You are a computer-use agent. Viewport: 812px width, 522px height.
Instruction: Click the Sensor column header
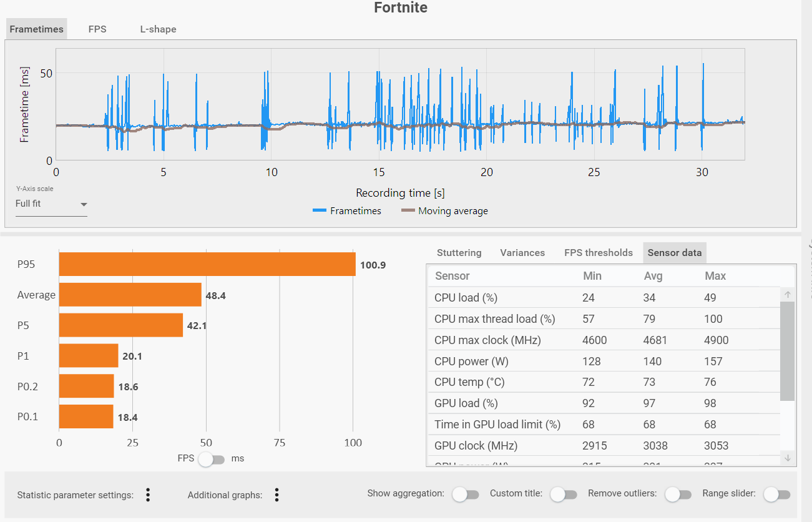(x=452, y=276)
